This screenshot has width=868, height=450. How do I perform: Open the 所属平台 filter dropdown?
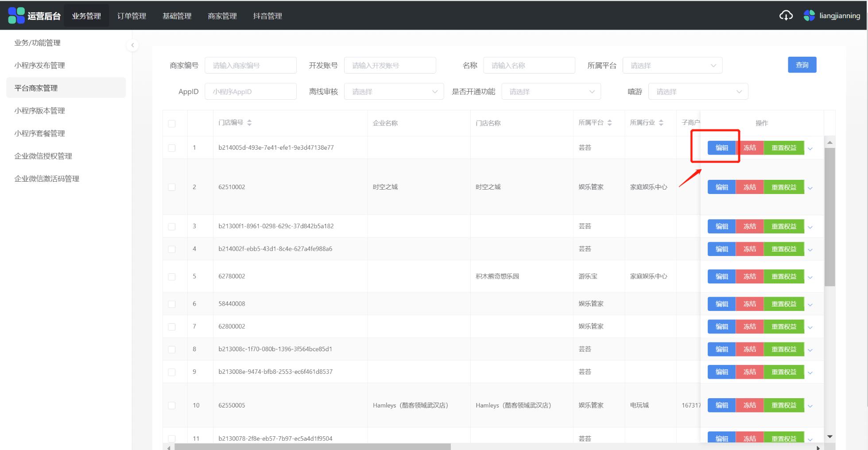[x=672, y=66]
